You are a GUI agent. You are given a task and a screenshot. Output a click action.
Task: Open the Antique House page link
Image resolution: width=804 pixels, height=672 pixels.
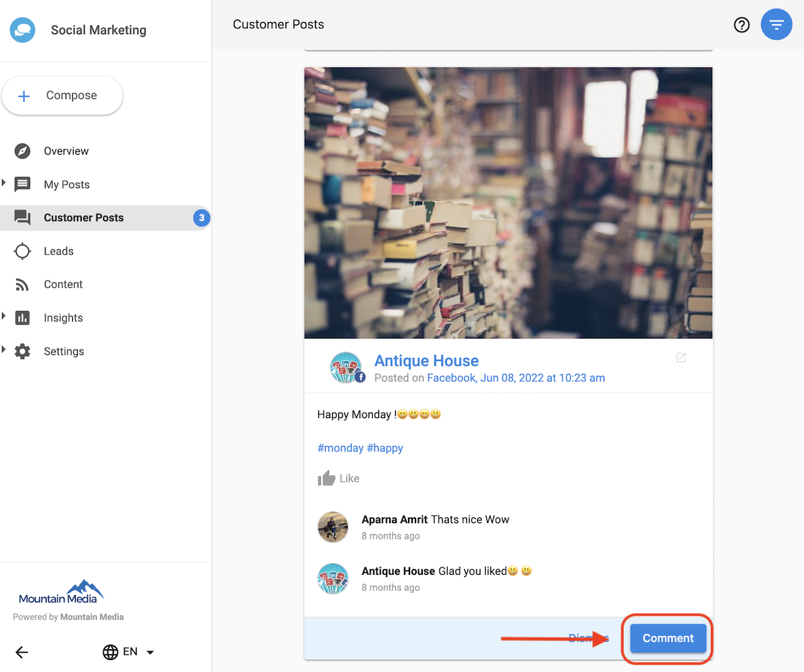click(x=427, y=360)
